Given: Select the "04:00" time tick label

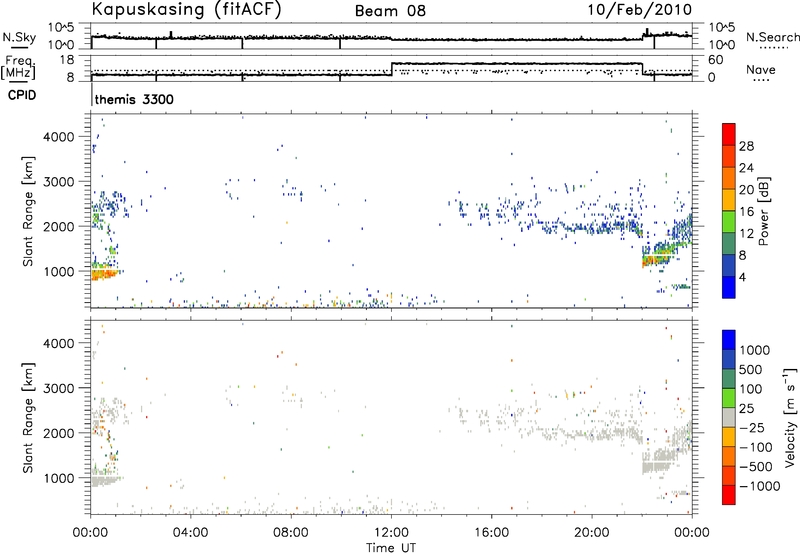Looking at the screenshot, I should pyautogui.click(x=190, y=533).
